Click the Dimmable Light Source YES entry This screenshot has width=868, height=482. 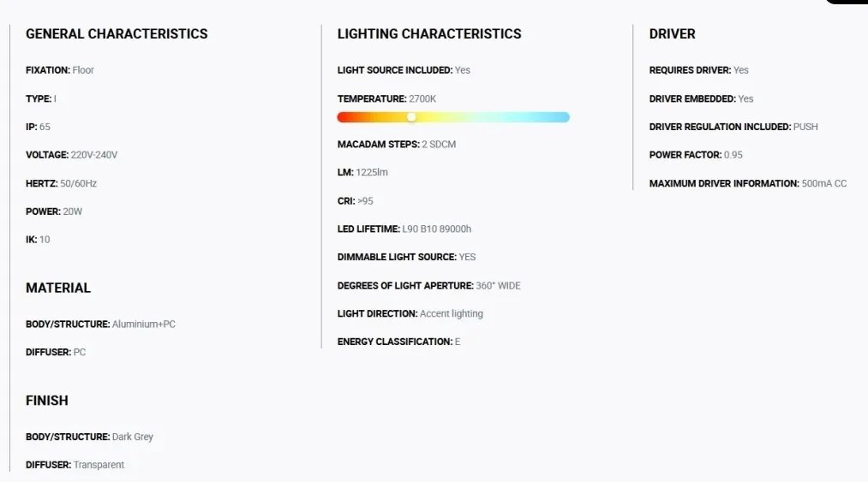tap(406, 257)
